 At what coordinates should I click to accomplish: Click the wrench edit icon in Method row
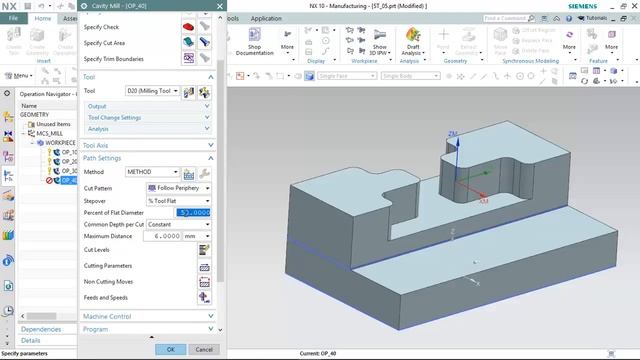tap(204, 174)
